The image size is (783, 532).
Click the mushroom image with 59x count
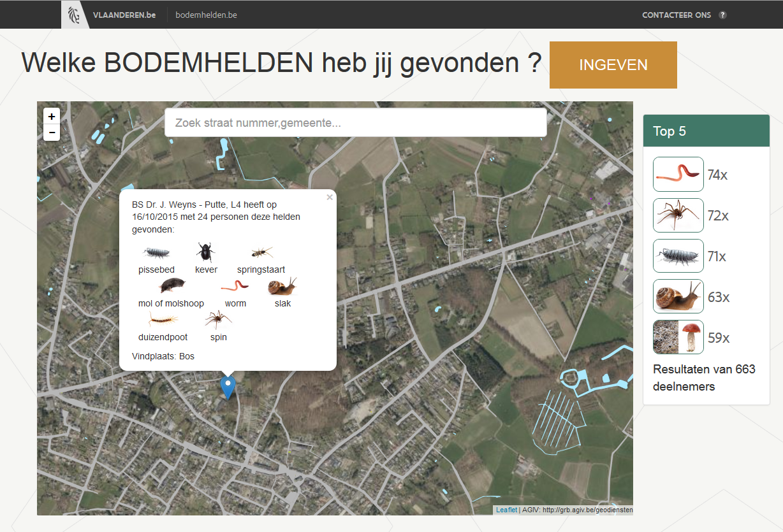pyautogui.click(x=678, y=337)
